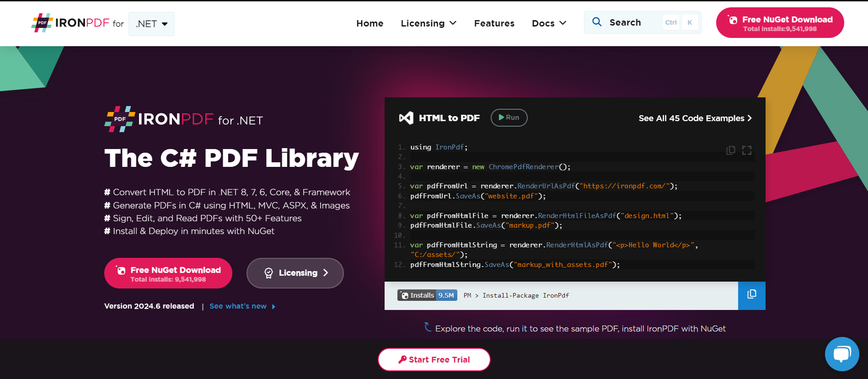The image size is (868, 379).
Task: Click "The C# PDF Library" heading
Action: 231,158
